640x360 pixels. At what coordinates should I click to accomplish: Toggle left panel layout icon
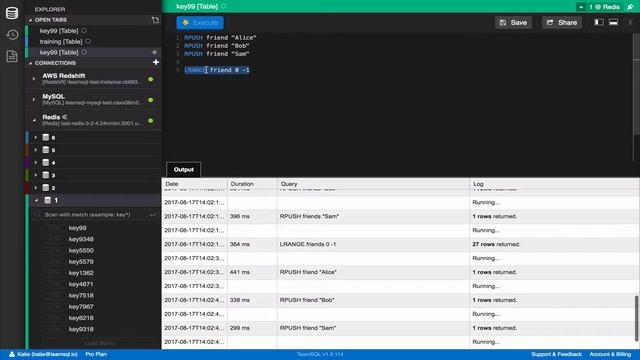[x=599, y=22]
